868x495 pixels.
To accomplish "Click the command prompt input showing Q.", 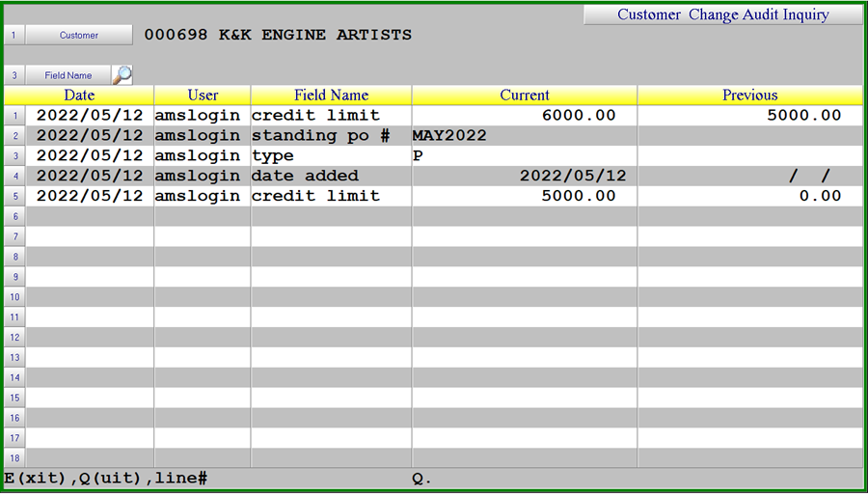I will pyautogui.click(x=422, y=479).
